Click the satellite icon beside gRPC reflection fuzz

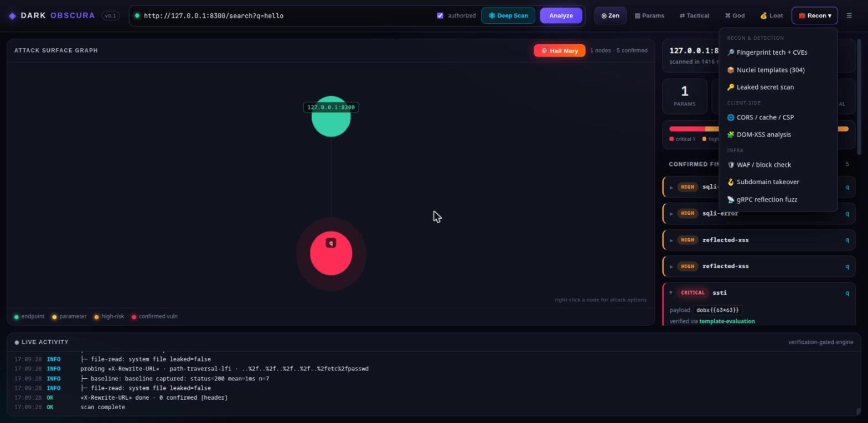pos(731,200)
